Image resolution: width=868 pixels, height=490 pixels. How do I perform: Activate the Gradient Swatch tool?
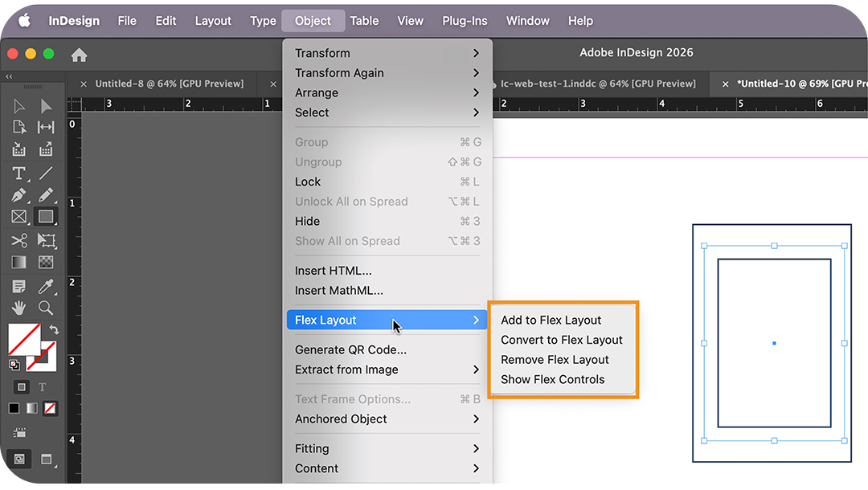click(x=18, y=261)
